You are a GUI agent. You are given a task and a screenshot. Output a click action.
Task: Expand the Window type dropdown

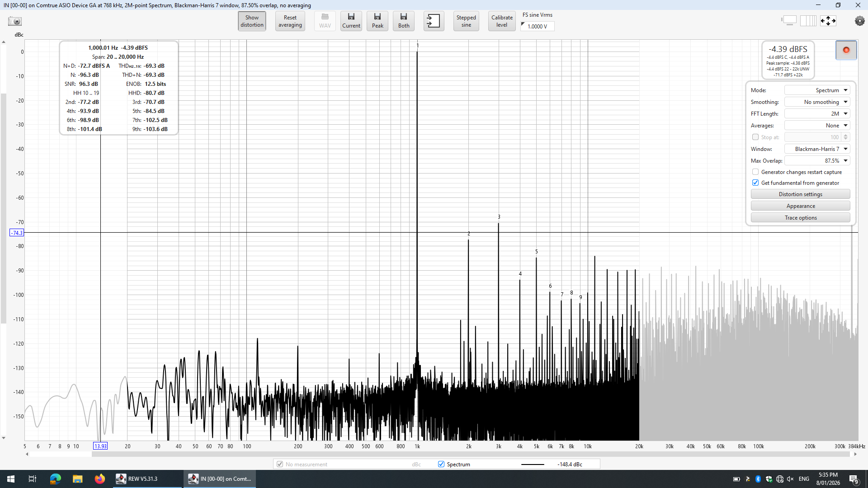coord(817,149)
